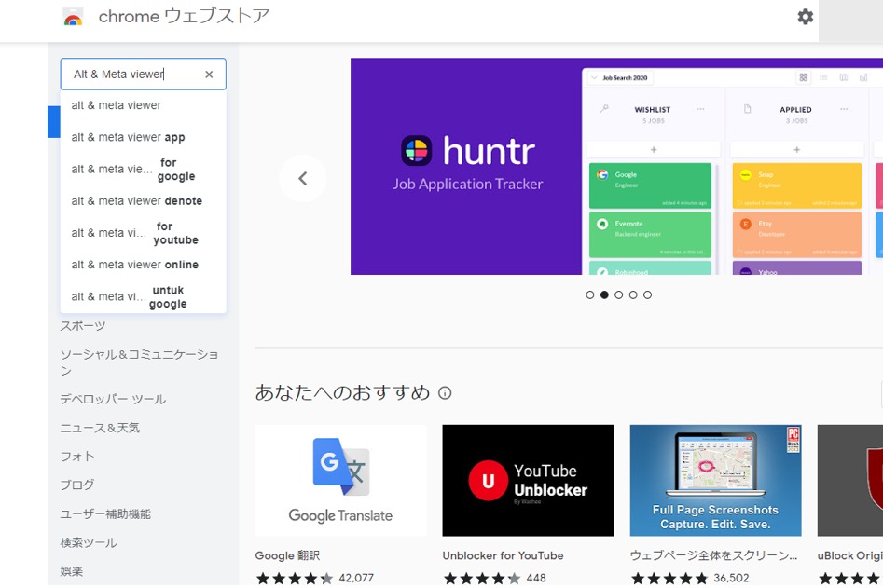Click the 448 rating count

(x=536, y=578)
